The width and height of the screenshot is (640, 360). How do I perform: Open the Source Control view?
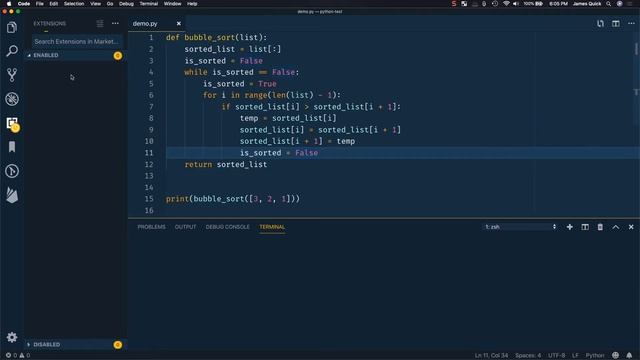coord(12,75)
